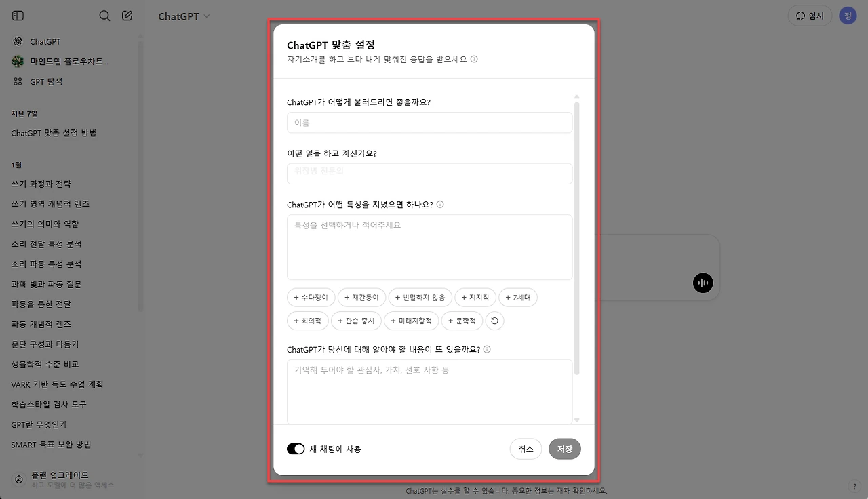Viewport: 868px width, 499px height.
Task: Open the search chats magnifier icon
Action: [x=104, y=16]
